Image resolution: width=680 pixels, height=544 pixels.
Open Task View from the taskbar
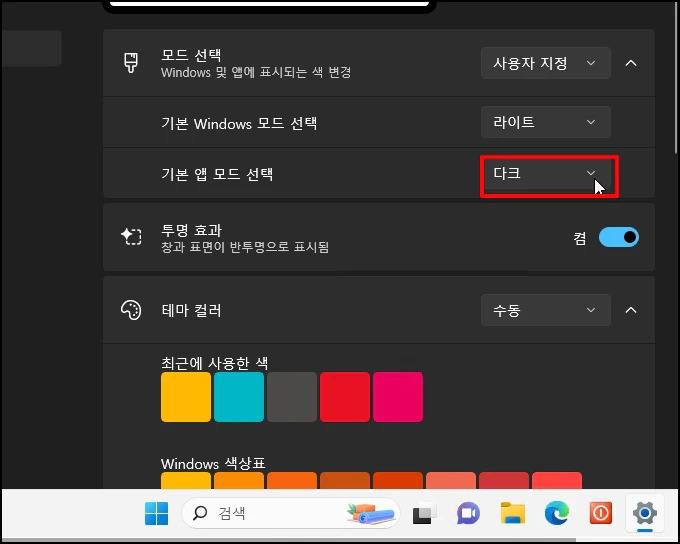(424, 514)
